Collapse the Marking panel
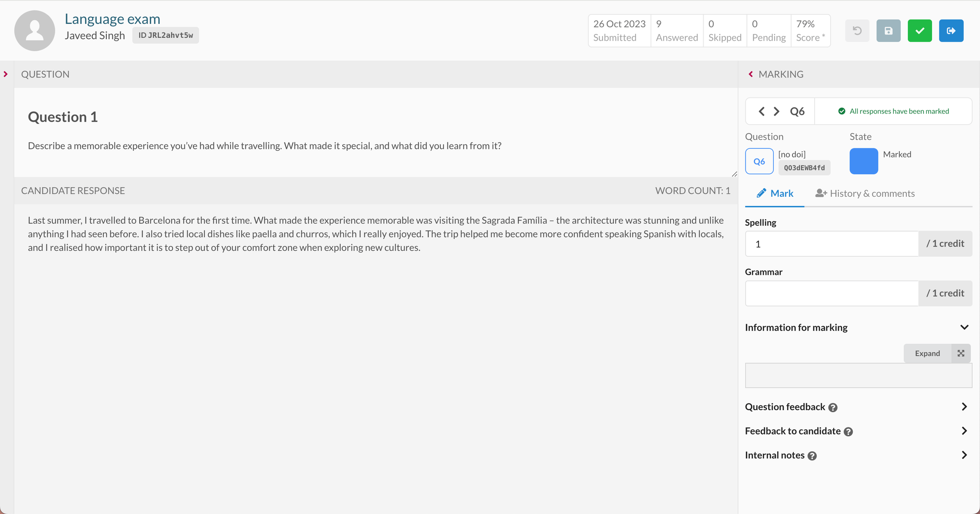Screen dimensions: 980x514 (x=751, y=74)
